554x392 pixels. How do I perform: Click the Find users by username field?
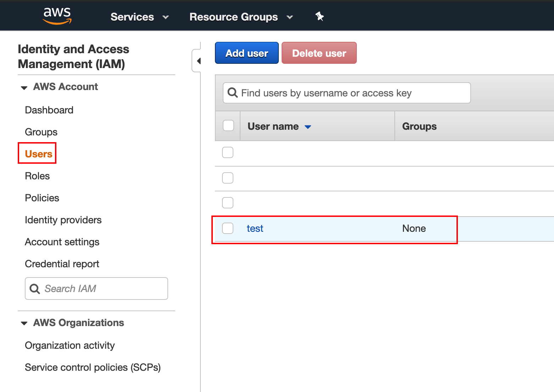point(347,93)
